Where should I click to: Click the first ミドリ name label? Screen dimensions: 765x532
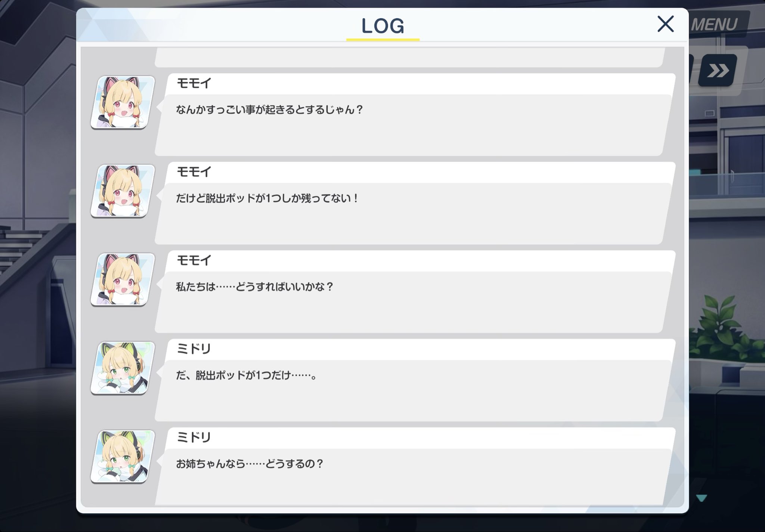point(194,349)
